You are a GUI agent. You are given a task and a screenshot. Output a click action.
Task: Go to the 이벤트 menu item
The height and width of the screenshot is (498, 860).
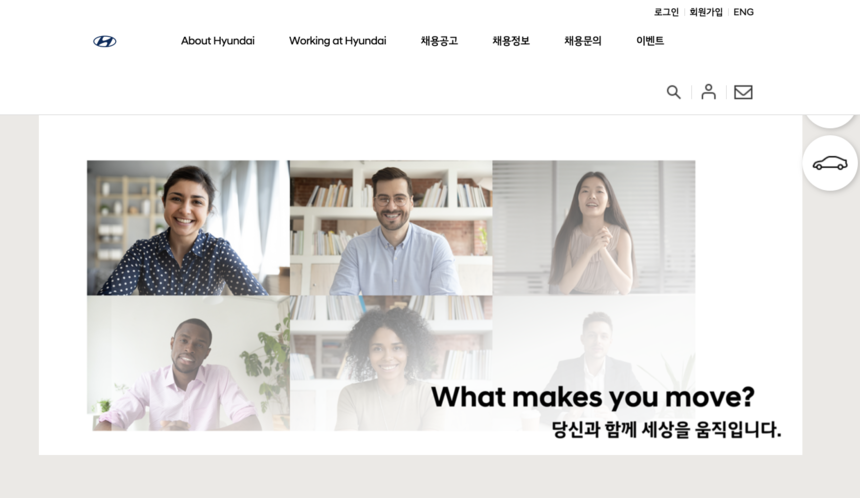650,41
